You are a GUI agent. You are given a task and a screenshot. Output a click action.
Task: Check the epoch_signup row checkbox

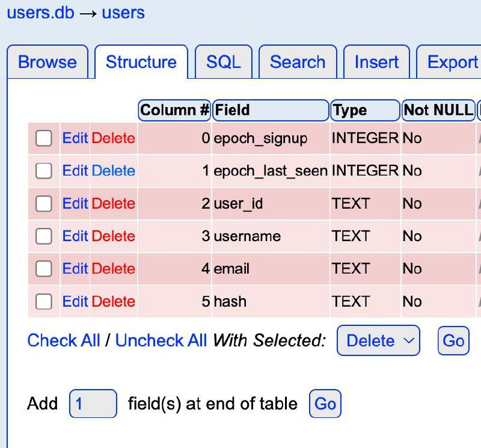click(x=44, y=139)
